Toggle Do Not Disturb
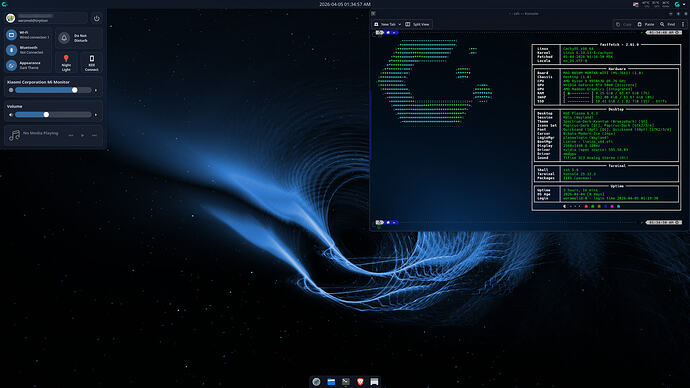 point(79,38)
